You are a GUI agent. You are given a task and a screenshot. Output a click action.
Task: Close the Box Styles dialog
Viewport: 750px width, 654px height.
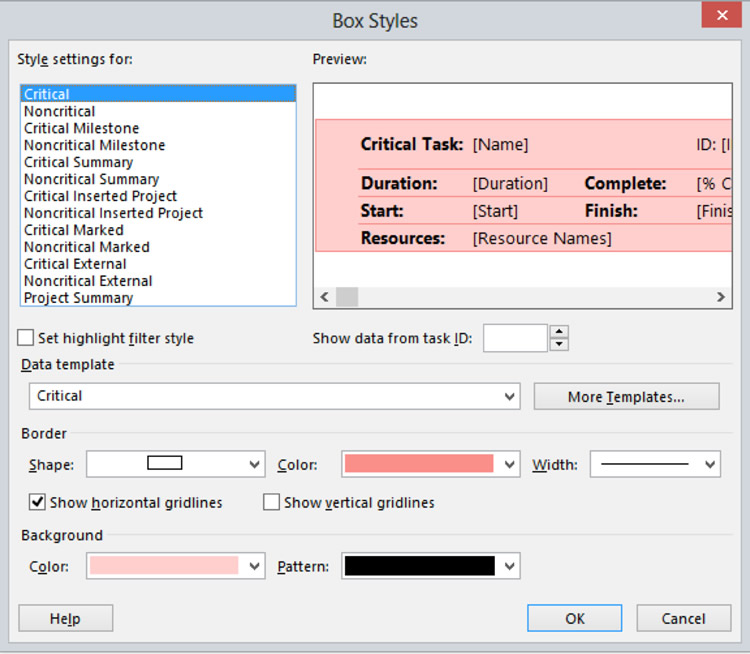pyautogui.click(x=722, y=16)
